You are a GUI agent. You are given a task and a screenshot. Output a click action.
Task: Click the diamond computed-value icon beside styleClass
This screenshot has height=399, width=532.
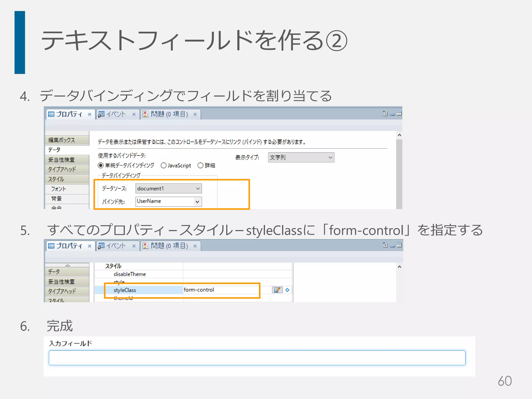pyautogui.click(x=287, y=290)
